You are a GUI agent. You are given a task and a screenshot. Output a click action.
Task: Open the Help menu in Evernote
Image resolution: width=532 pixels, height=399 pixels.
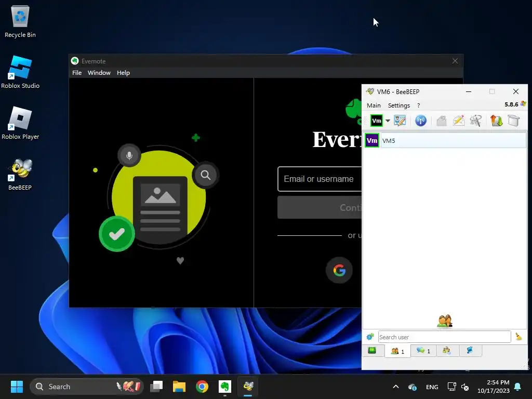[123, 73]
